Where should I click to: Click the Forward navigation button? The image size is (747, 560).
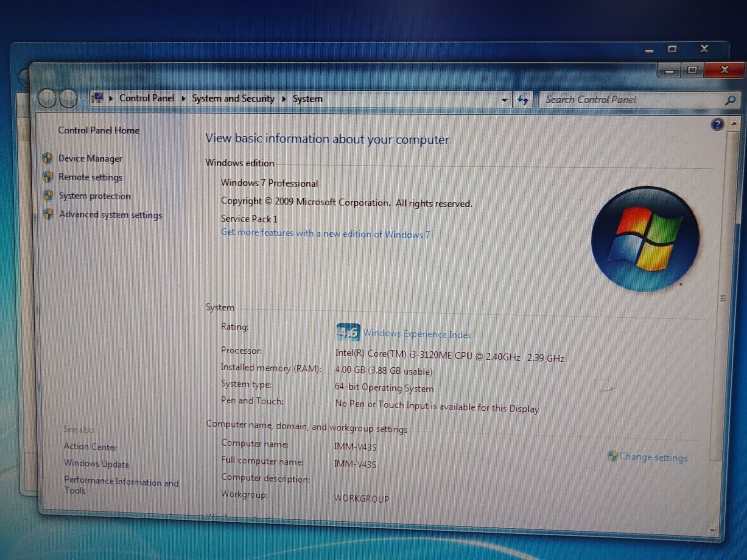click(68, 98)
